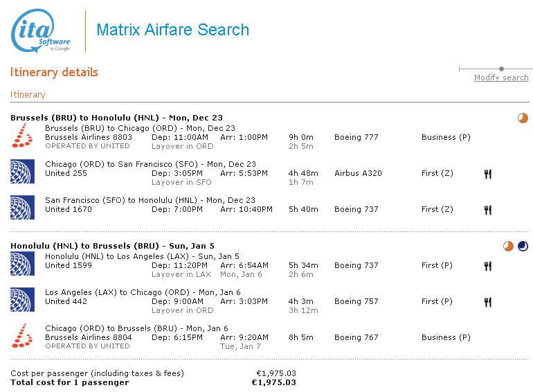Image resolution: width=533 pixels, height=392 pixels.
Task: Click meal icon for United 1599
Action: pos(487,266)
